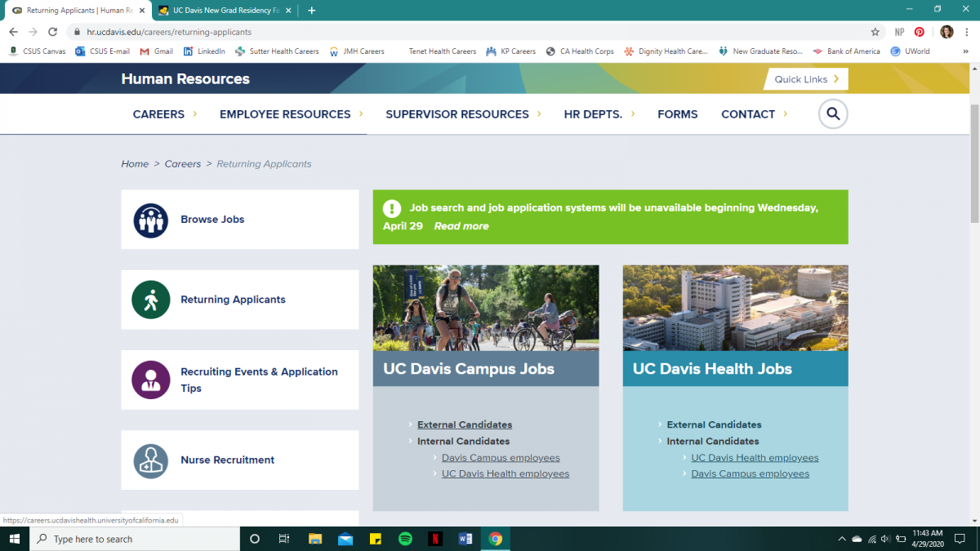Expand the Supervisor Resources menu
The height and width of the screenshot is (551, 980).
point(462,114)
